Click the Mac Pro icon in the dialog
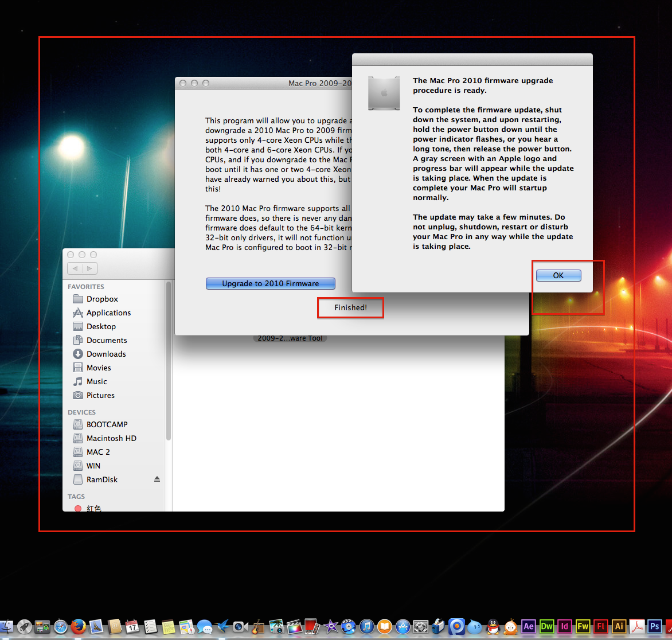The height and width of the screenshot is (640, 672). [384, 93]
